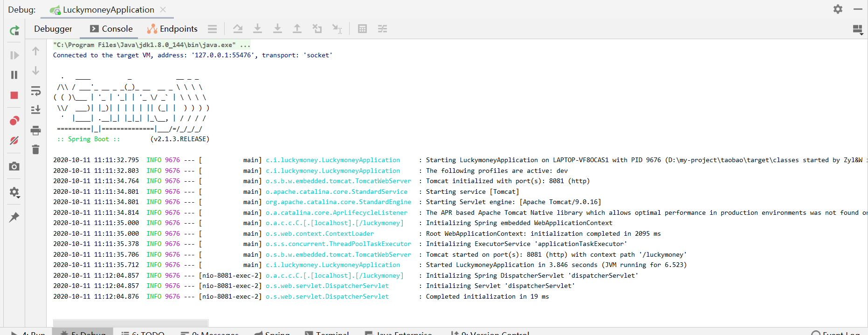The width and height of the screenshot is (868, 335).
Task: Open the Endpoints tab
Action: (172, 29)
